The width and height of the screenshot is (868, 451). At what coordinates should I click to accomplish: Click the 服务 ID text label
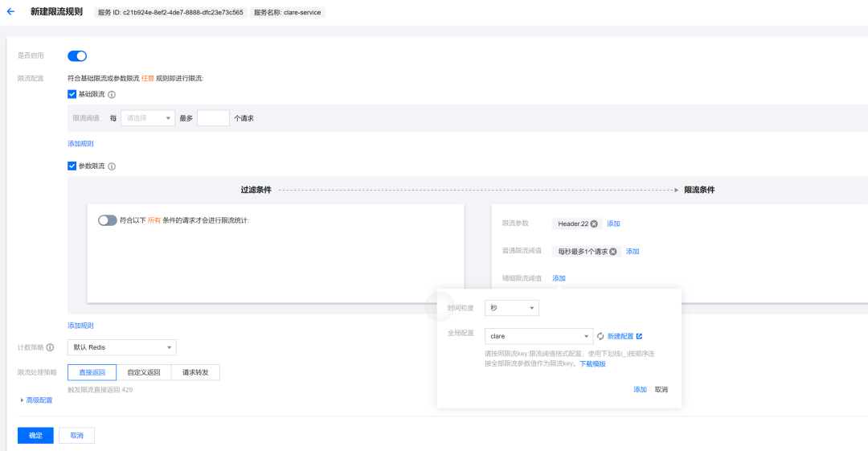tap(170, 12)
